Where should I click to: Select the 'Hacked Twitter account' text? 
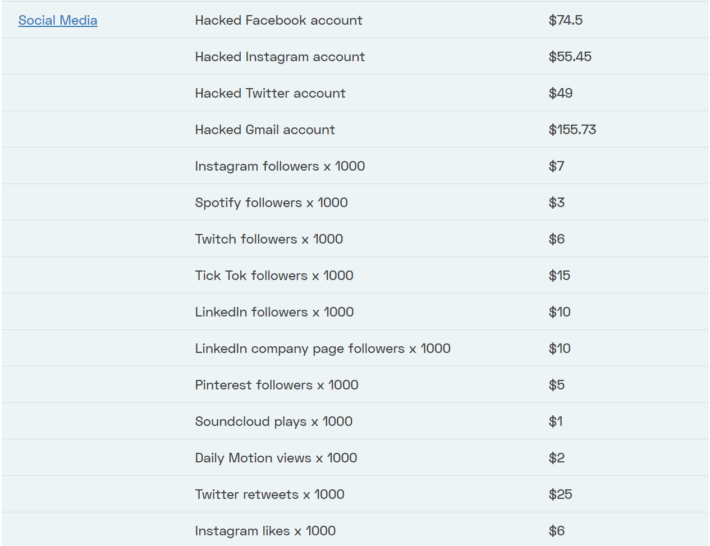coord(270,93)
